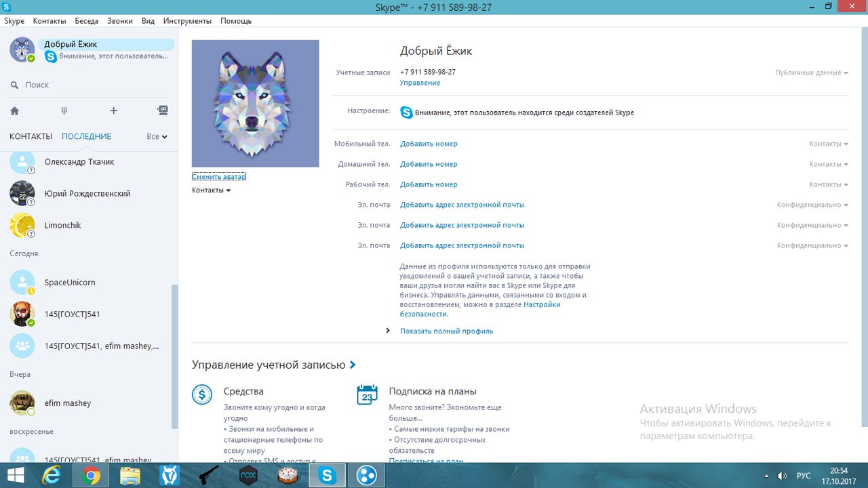Open the Контакты menu

(50, 21)
